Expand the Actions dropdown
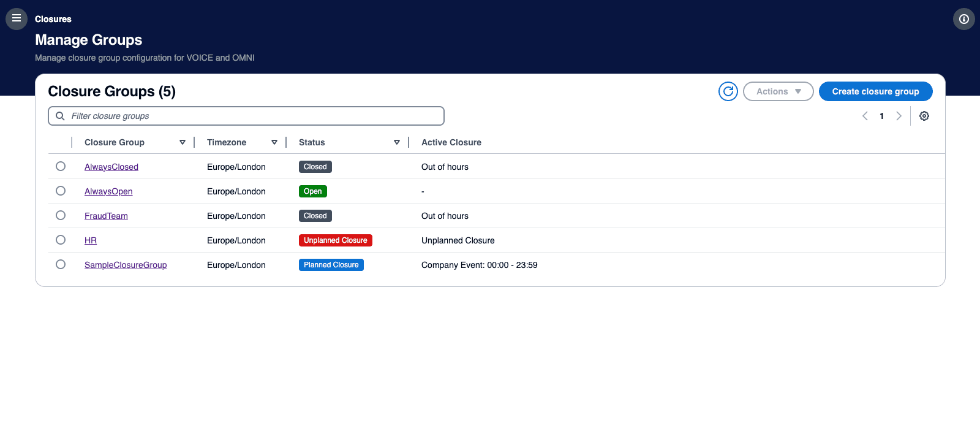Viewport: 980px width, 447px height. [x=778, y=91]
